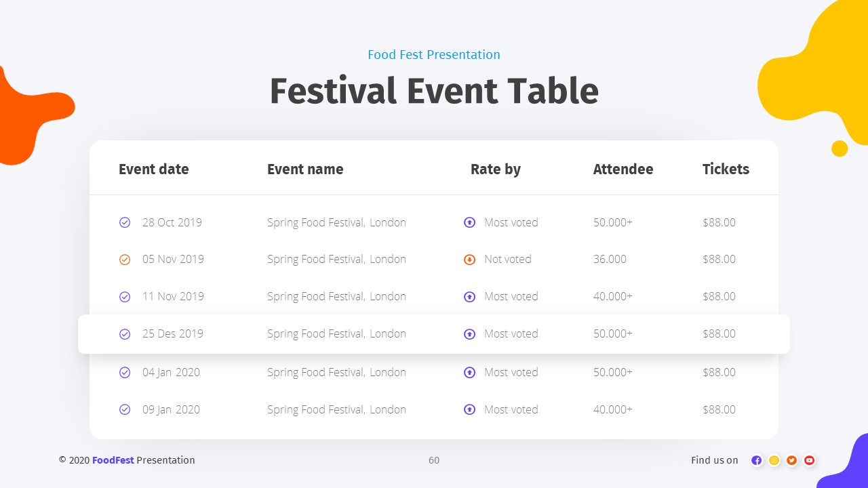Click the YouTube icon in the footer
The height and width of the screenshot is (488, 868).
coord(809,460)
